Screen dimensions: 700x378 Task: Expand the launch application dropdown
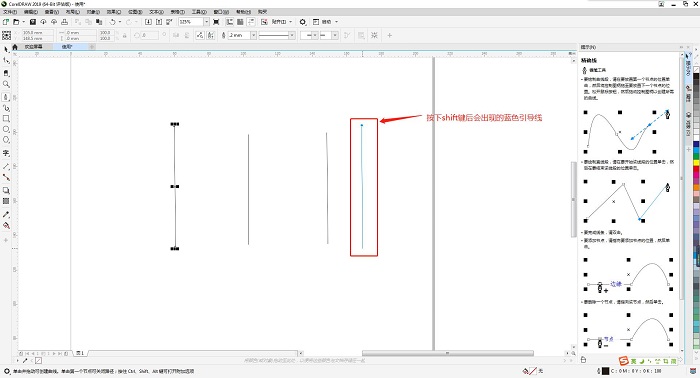[x=336, y=21]
